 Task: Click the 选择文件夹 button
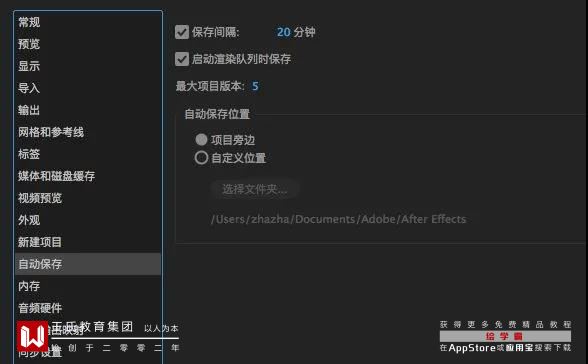(255, 189)
